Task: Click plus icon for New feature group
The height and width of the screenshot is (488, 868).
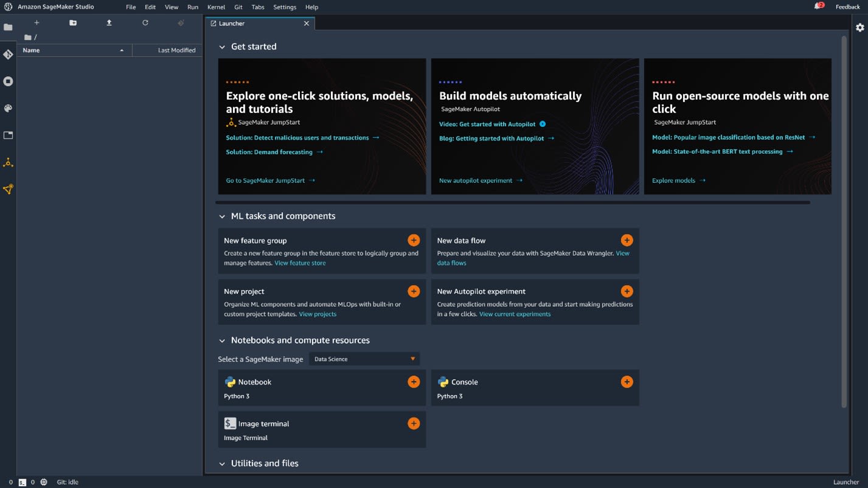Action: [414, 240]
